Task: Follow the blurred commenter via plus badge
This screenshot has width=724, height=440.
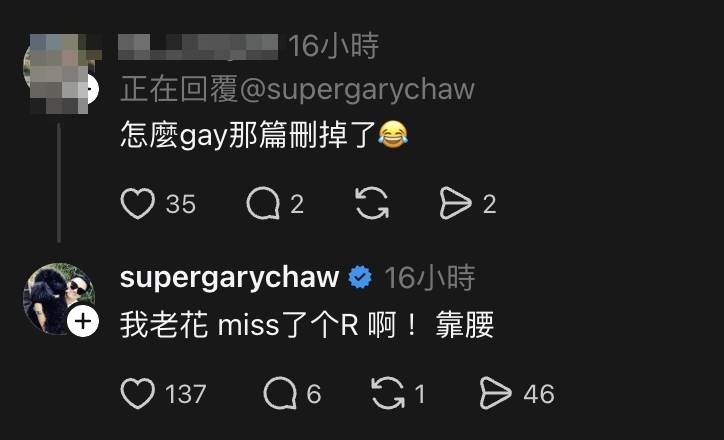Action: [92, 89]
